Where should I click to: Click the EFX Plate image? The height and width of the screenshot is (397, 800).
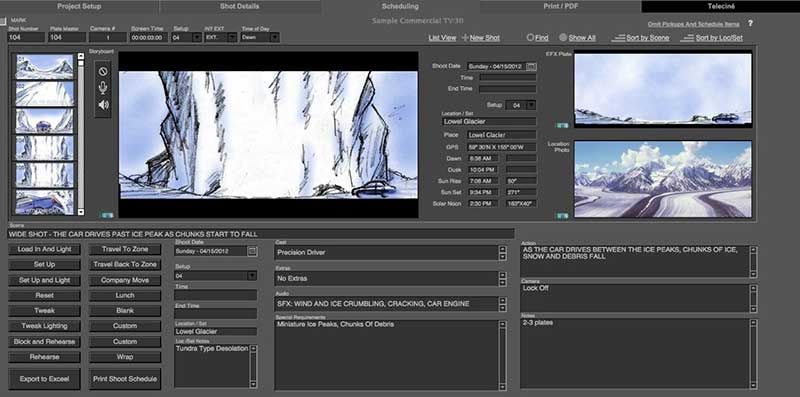tap(663, 89)
